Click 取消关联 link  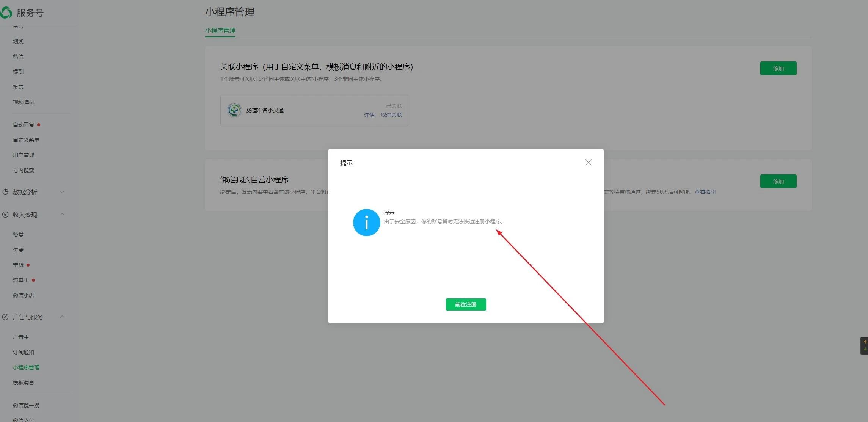click(x=391, y=115)
